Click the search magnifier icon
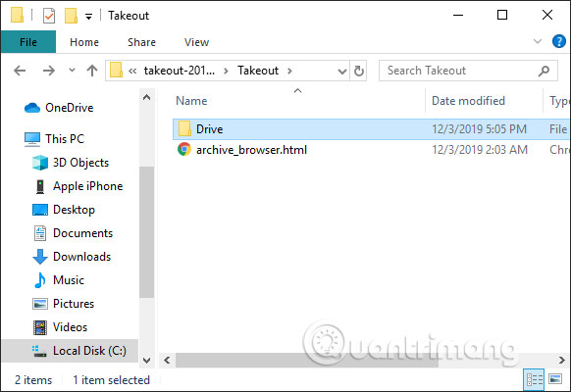Screen dimensions: 571x392 point(544,71)
